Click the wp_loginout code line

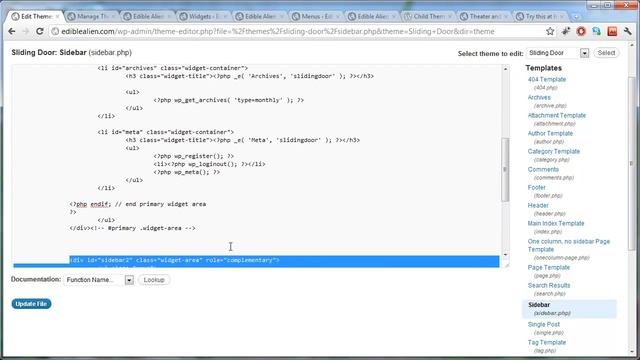coord(209,164)
